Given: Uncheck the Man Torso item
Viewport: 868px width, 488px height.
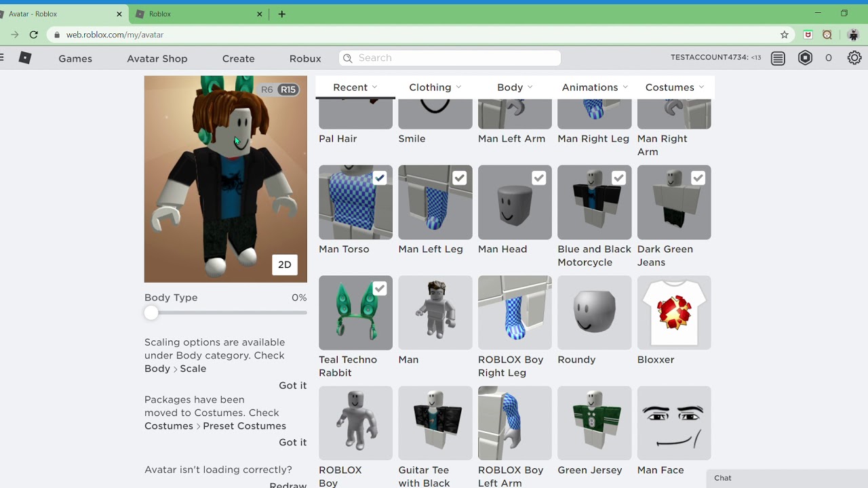Looking at the screenshot, I should point(380,178).
